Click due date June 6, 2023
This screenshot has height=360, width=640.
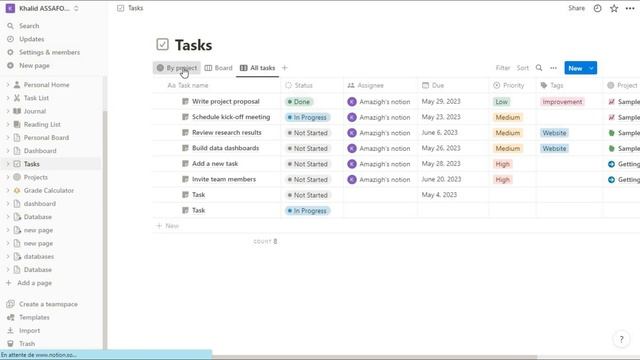tap(439, 133)
